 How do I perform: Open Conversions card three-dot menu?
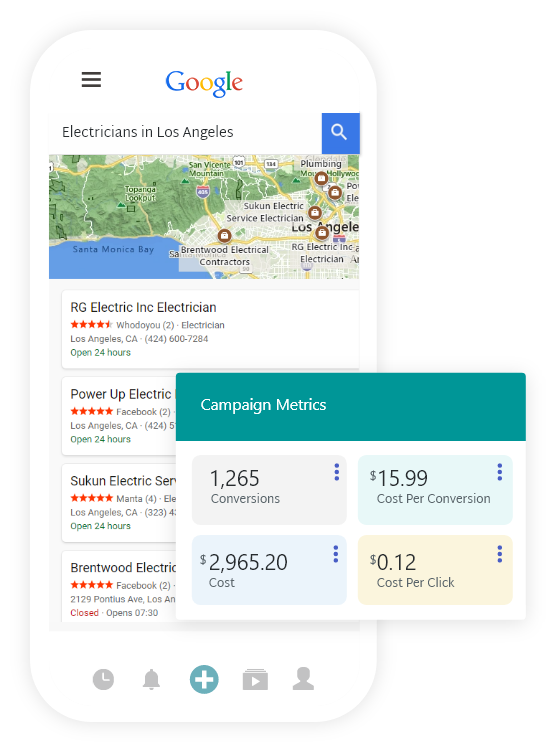click(x=337, y=472)
